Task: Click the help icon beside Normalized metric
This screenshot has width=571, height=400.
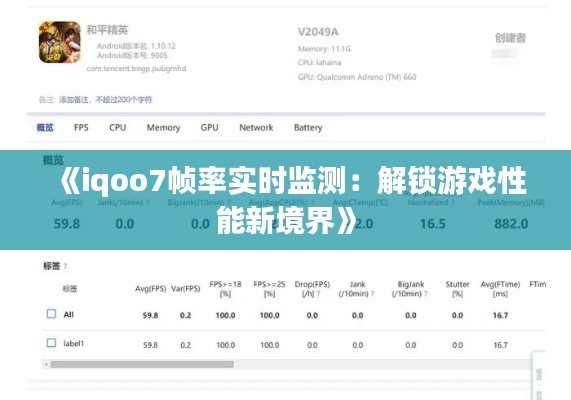Action: [x=453, y=203]
